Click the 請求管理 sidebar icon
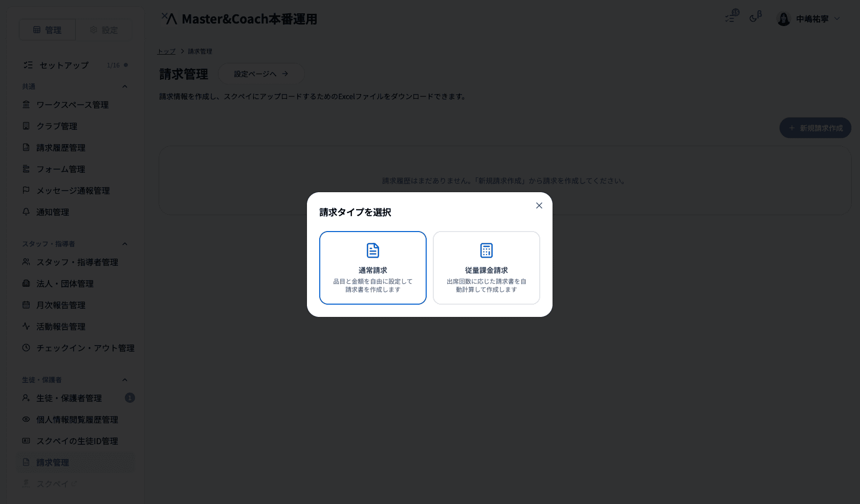Viewport: 860px width, 504px height. [x=26, y=462]
